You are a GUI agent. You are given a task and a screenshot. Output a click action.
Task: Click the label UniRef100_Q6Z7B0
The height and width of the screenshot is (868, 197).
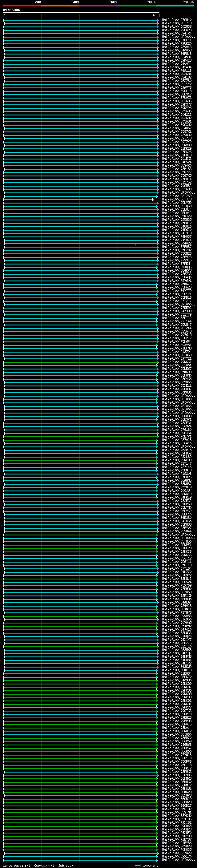tap(177, 81)
